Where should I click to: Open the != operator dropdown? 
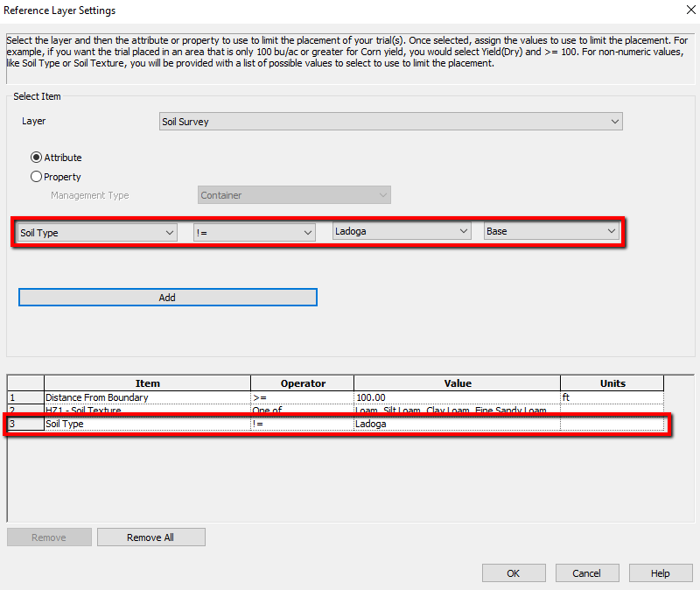click(x=254, y=232)
